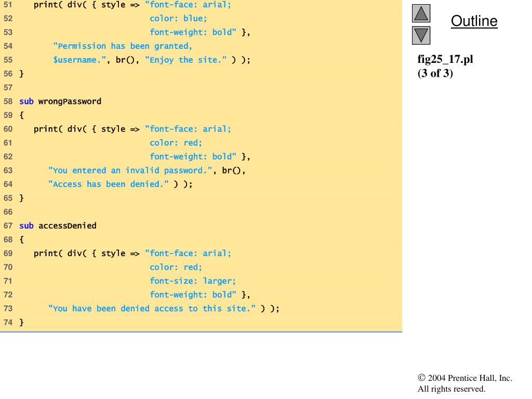The width and height of the screenshot is (532, 399).
Task: Click the sub accessDenied declaration
Action: pyautogui.click(x=58, y=225)
